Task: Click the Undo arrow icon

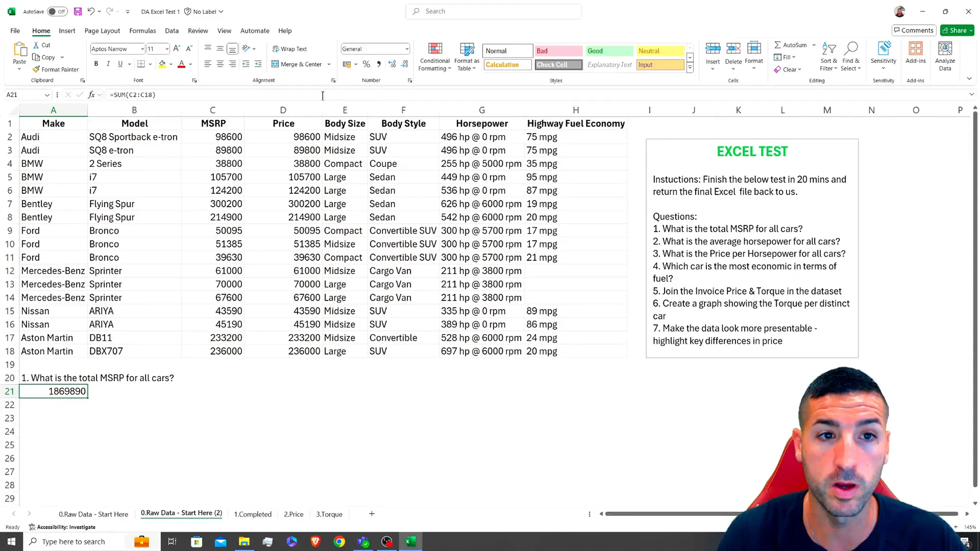Action: coord(91,11)
